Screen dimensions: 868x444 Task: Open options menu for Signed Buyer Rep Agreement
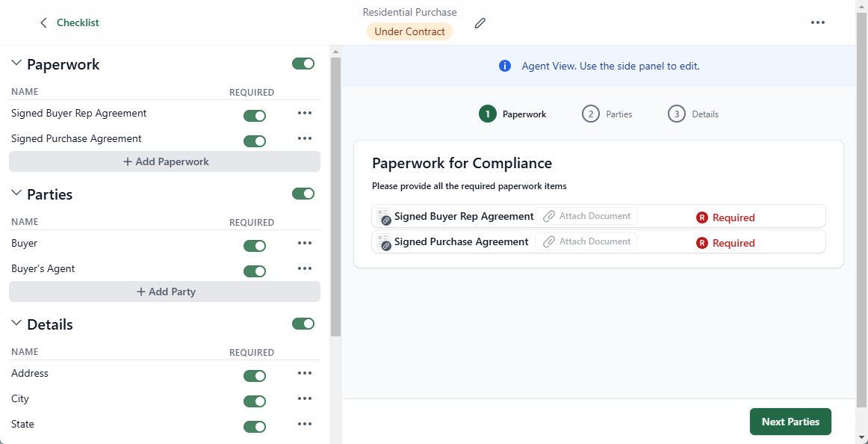[x=304, y=113]
